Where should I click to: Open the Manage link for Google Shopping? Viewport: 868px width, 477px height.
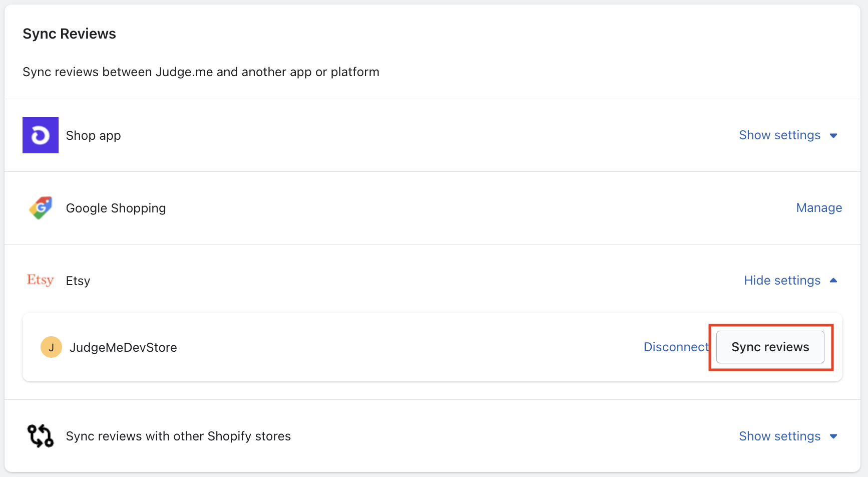[819, 208]
